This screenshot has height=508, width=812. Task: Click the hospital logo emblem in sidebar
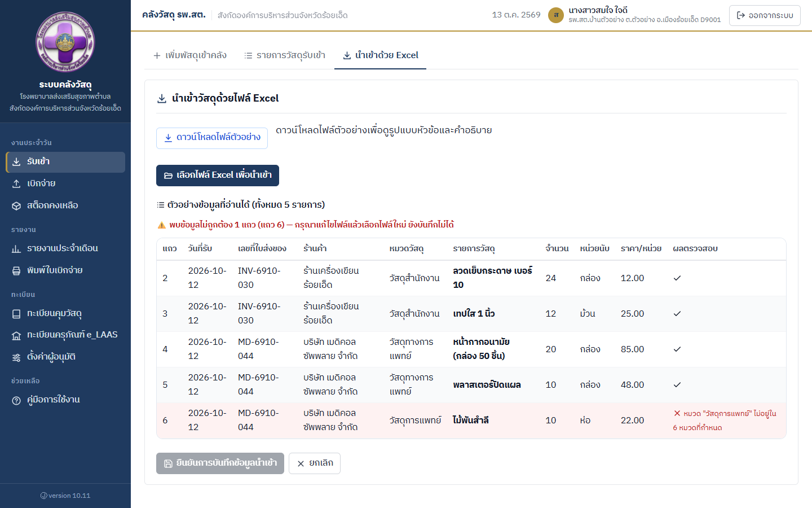[65, 42]
